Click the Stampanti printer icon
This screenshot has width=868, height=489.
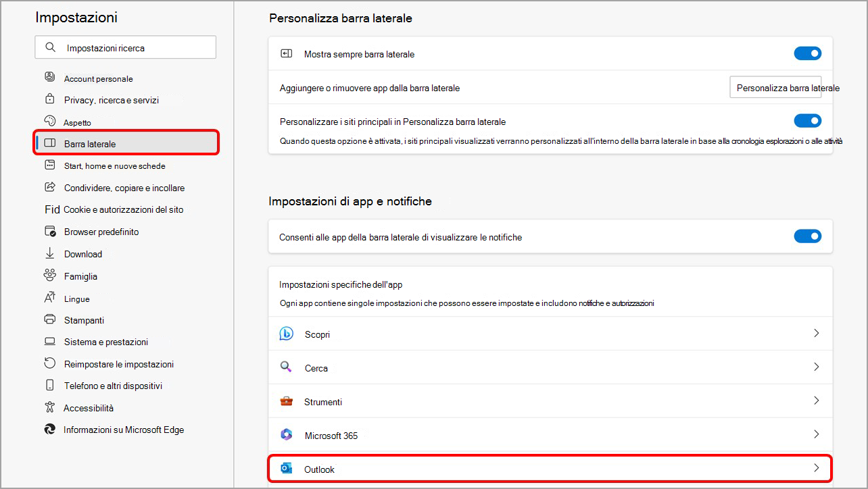tap(49, 319)
